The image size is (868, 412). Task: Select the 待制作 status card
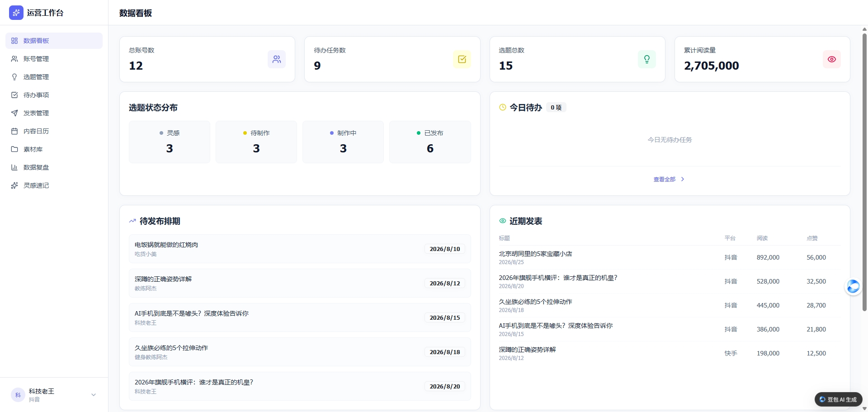(256, 142)
